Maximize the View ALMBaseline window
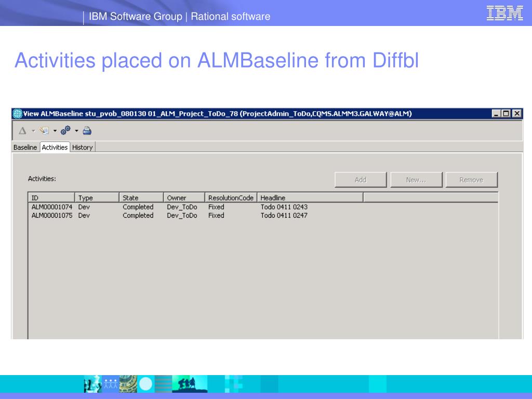The image size is (532, 399). 506,114
